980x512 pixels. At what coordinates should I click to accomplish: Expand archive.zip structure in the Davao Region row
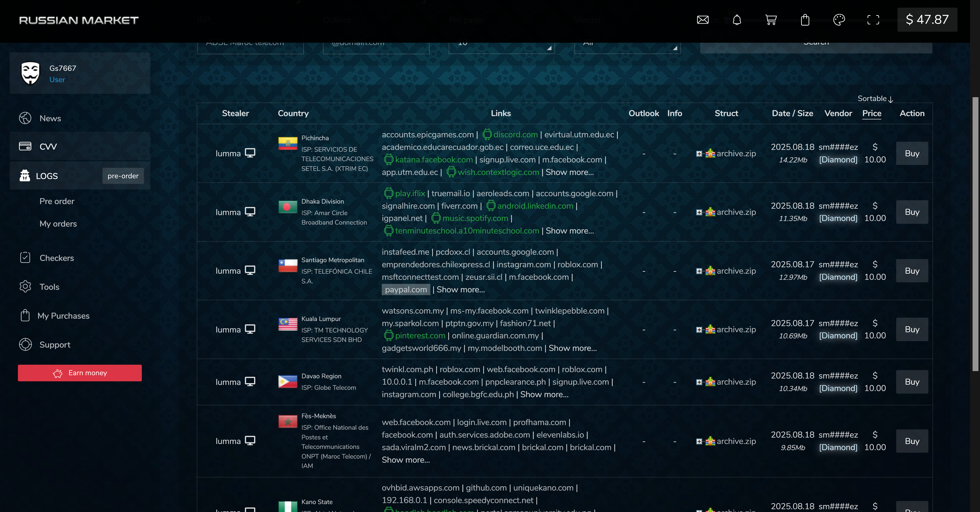(699, 382)
